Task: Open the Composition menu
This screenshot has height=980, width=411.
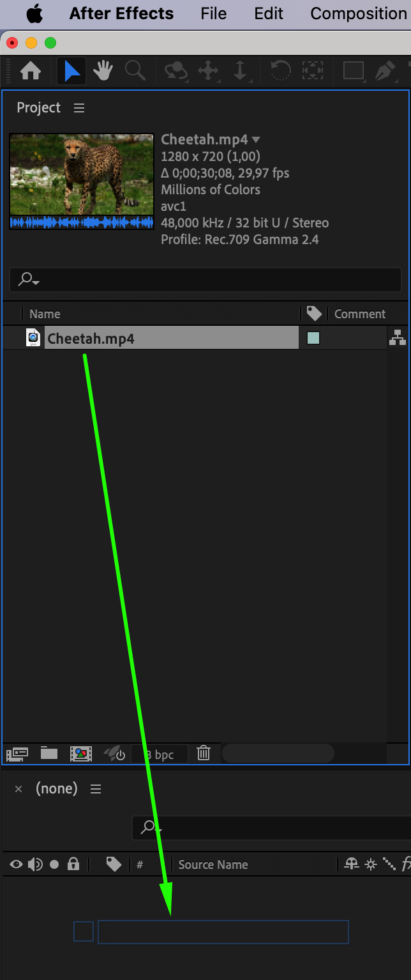Action: (358, 13)
